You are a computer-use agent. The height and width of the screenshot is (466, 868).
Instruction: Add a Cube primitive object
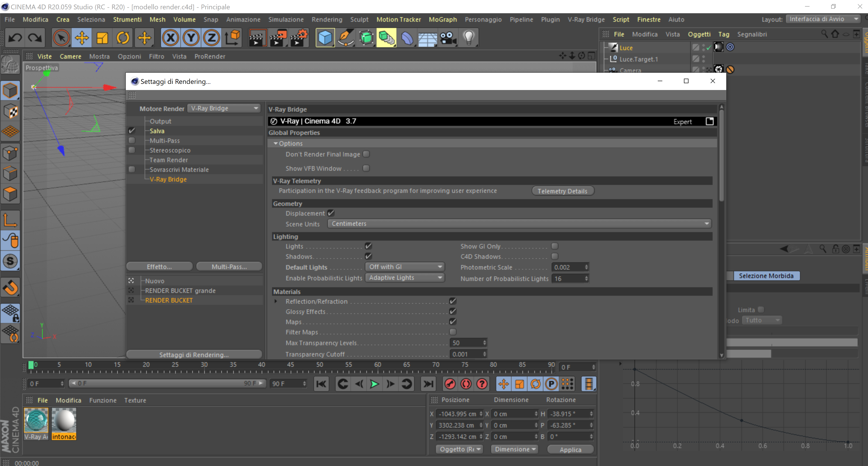click(x=325, y=38)
